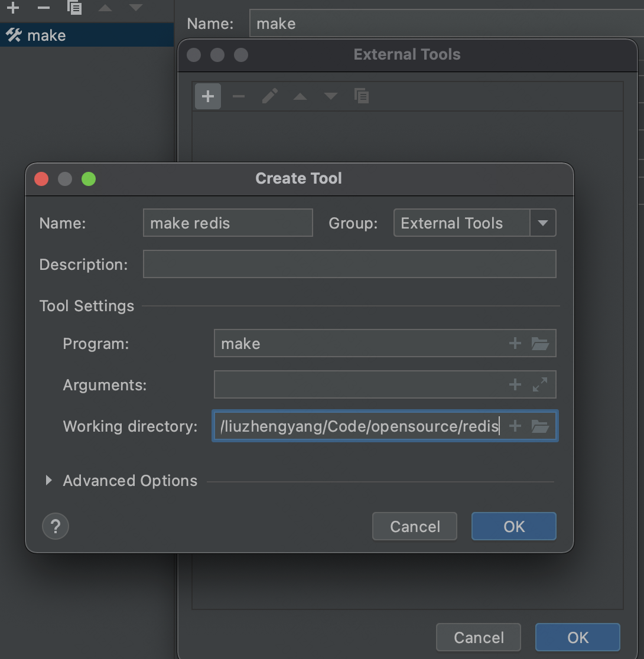Click OK in the External Tools dialog
This screenshot has height=659, width=644.
tap(577, 638)
